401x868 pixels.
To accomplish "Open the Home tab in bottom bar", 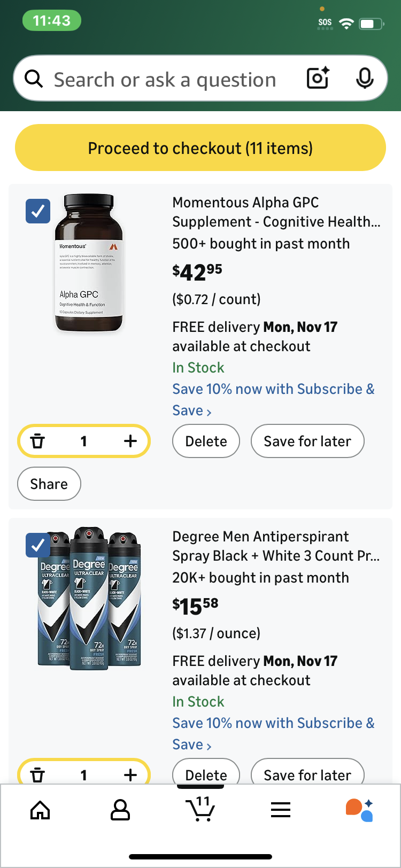I will tap(40, 810).
